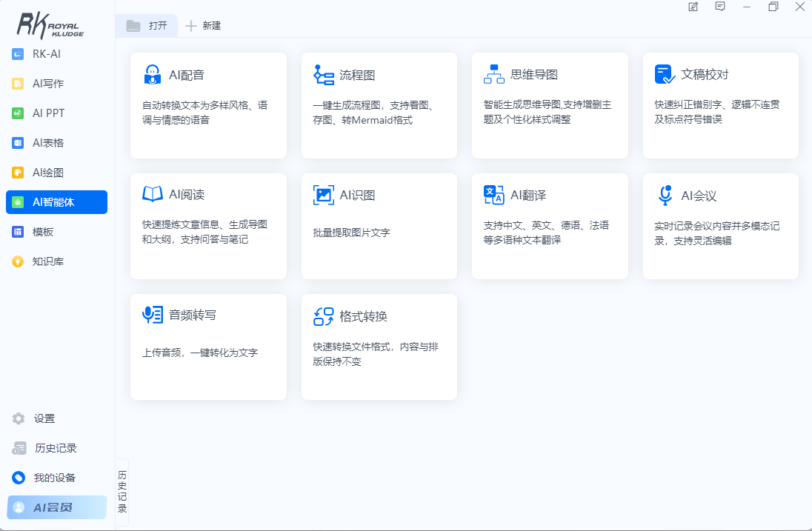Image resolution: width=812 pixels, height=531 pixels.
Task: Click the 设置 gear icon
Action: (x=19, y=418)
